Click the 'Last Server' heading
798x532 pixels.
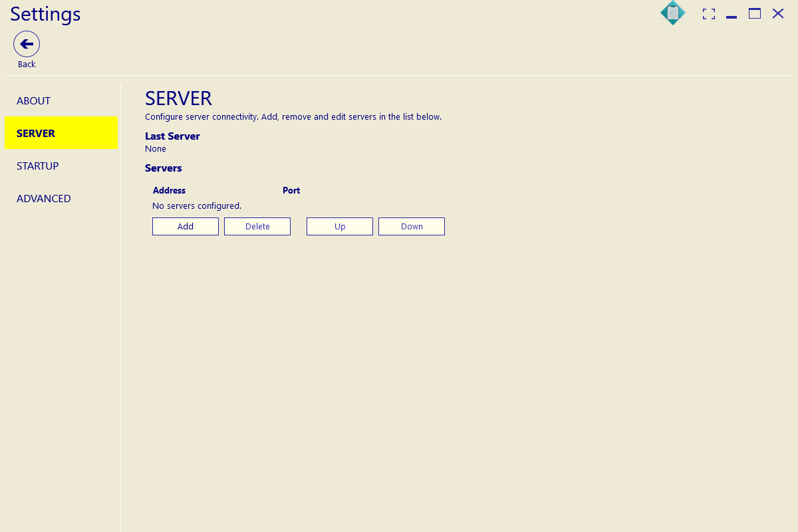tap(172, 136)
